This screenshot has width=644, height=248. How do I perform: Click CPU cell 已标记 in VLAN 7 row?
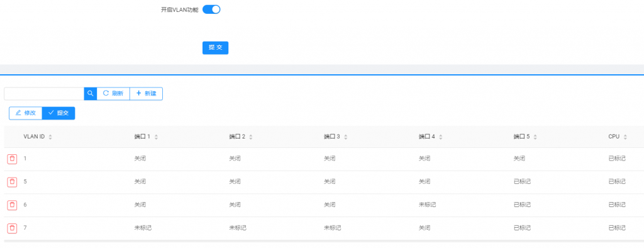617,227
